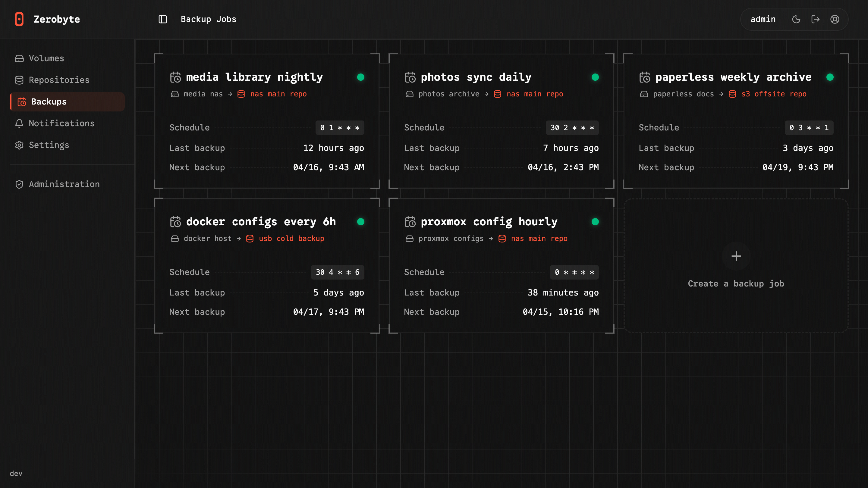868x488 pixels.
Task: Click next backup 04/19, 9:43 PM
Action: point(798,167)
